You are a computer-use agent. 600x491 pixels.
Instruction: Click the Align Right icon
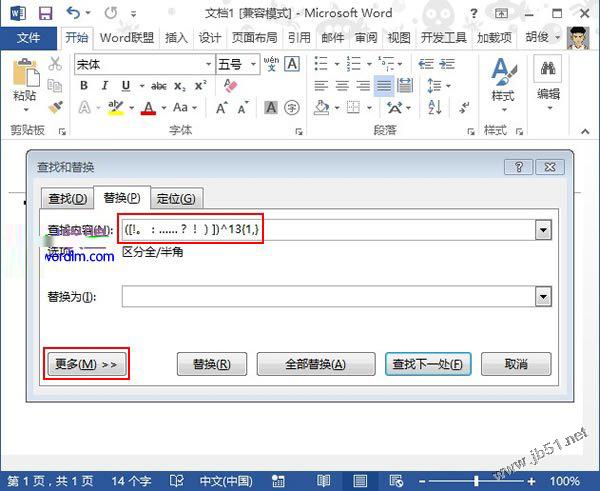pos(363,86)
